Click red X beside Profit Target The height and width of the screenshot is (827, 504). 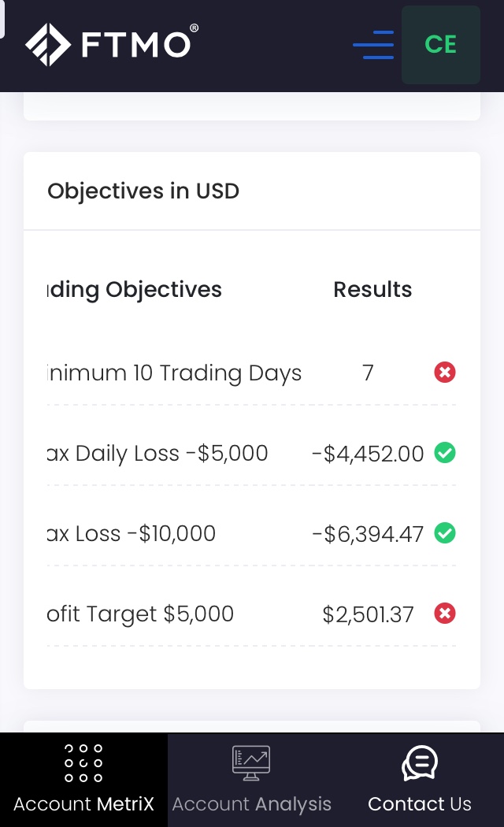[445, 614]
